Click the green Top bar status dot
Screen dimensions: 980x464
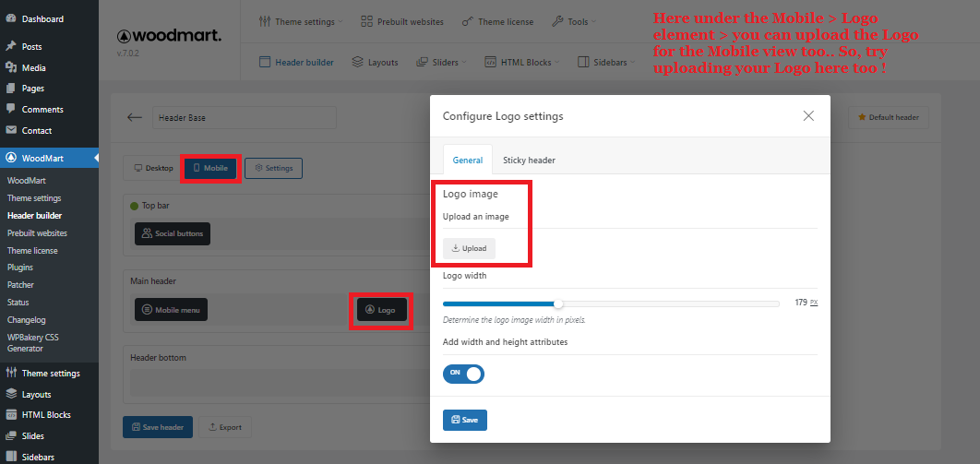click(x=134, y=206)
